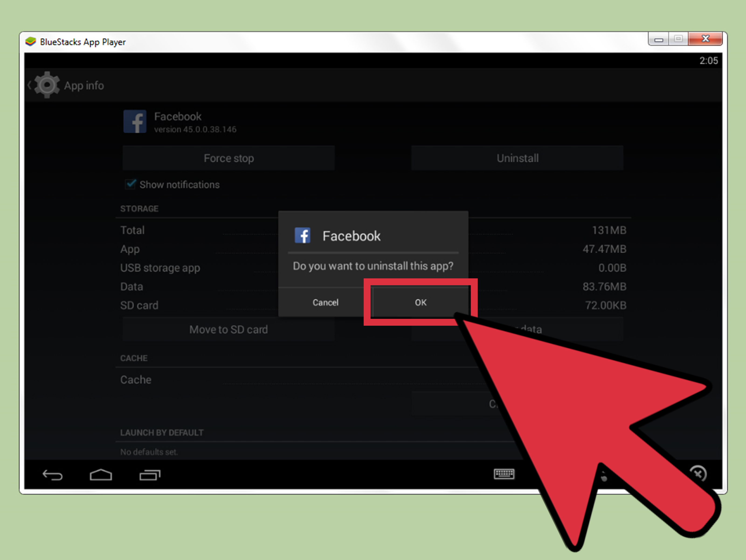
Task: Click the App info gear icon
Action: point(47,85)
